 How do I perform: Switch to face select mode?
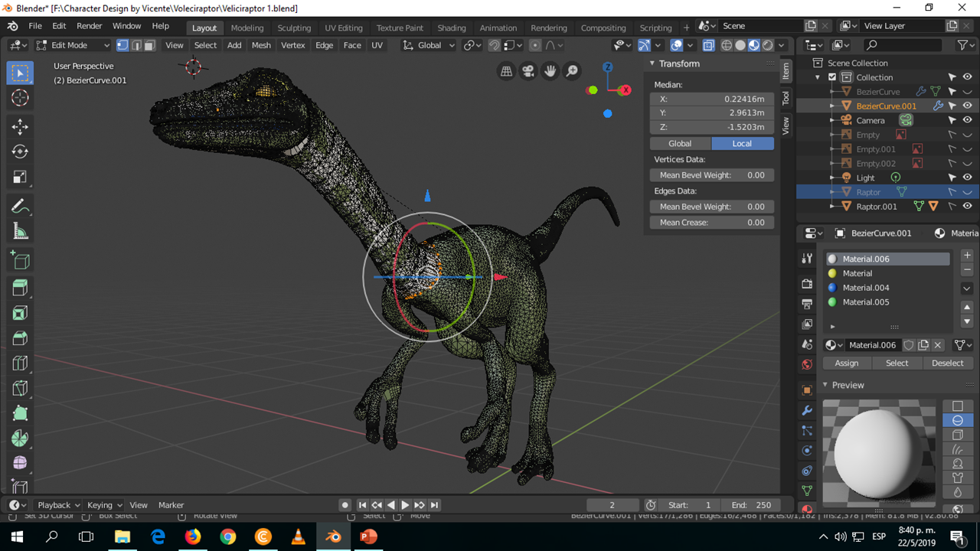[x=149, y=45]
